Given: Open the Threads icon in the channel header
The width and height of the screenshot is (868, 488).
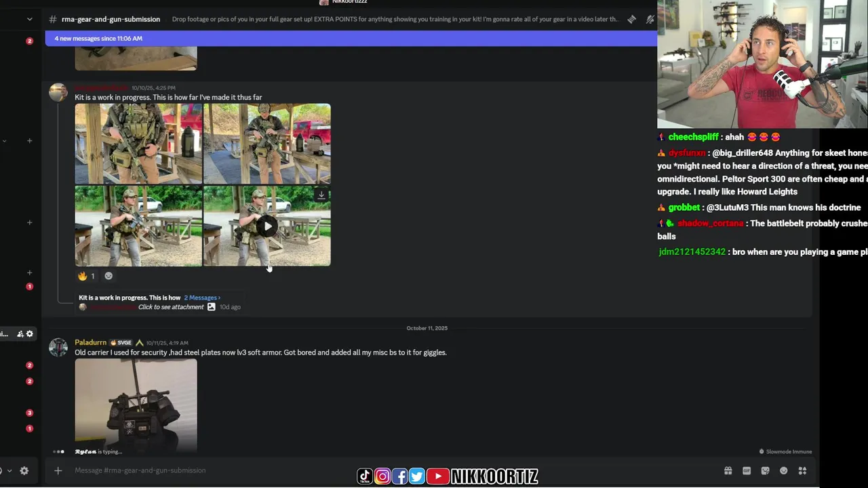Looking at the screenshot, I should pos(631,19).
